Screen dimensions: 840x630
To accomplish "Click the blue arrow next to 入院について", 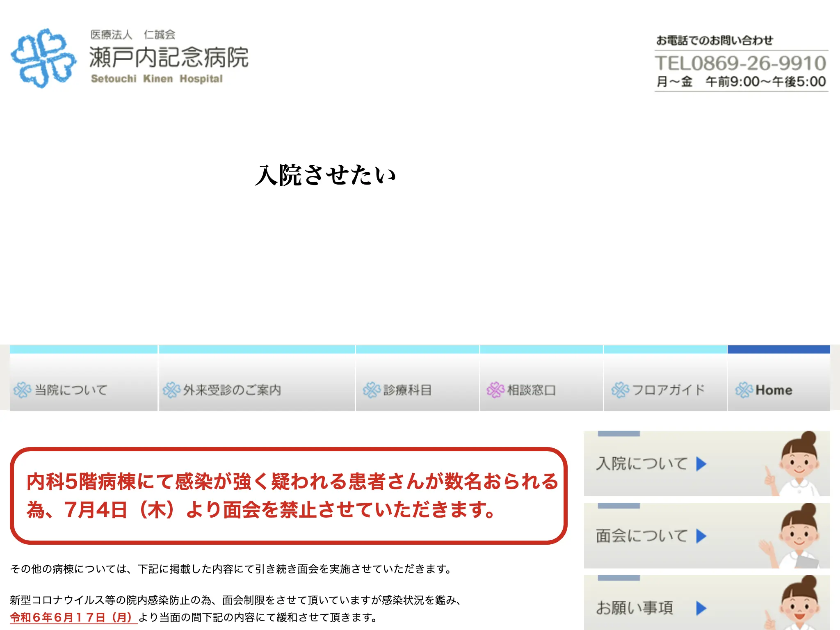I will pos(701,464).
